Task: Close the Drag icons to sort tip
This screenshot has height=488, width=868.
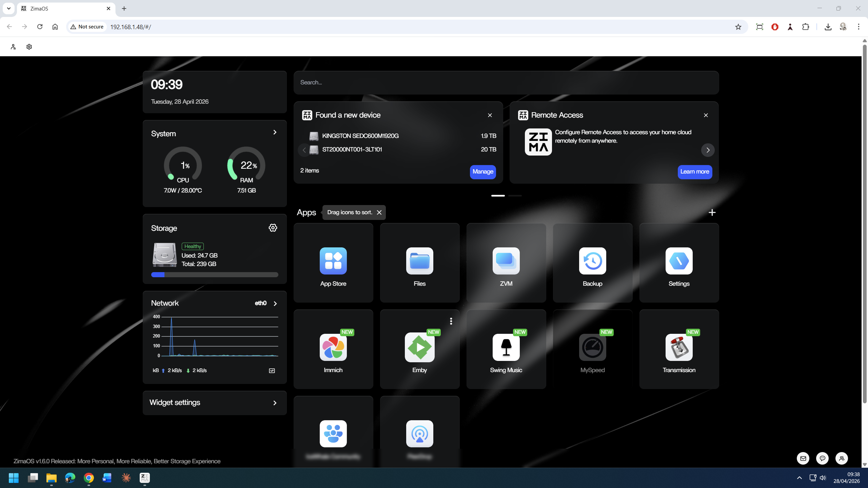Action: coord(379,212)
